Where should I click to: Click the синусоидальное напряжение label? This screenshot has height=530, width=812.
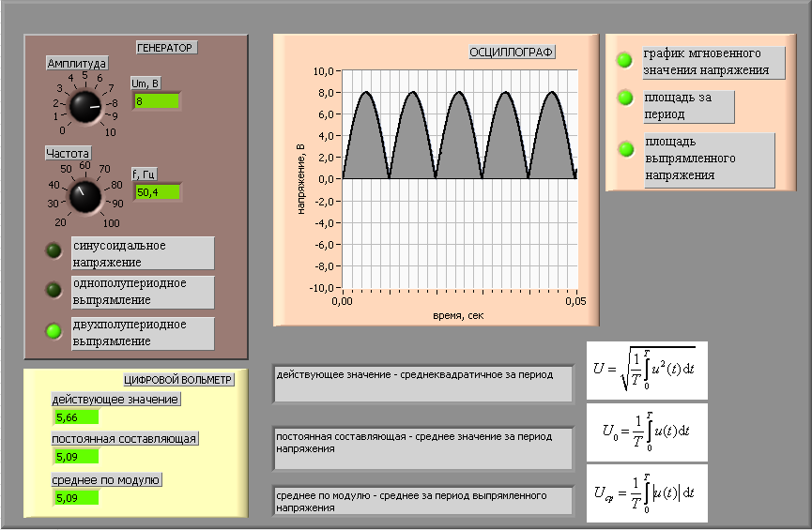click(143, 253)
